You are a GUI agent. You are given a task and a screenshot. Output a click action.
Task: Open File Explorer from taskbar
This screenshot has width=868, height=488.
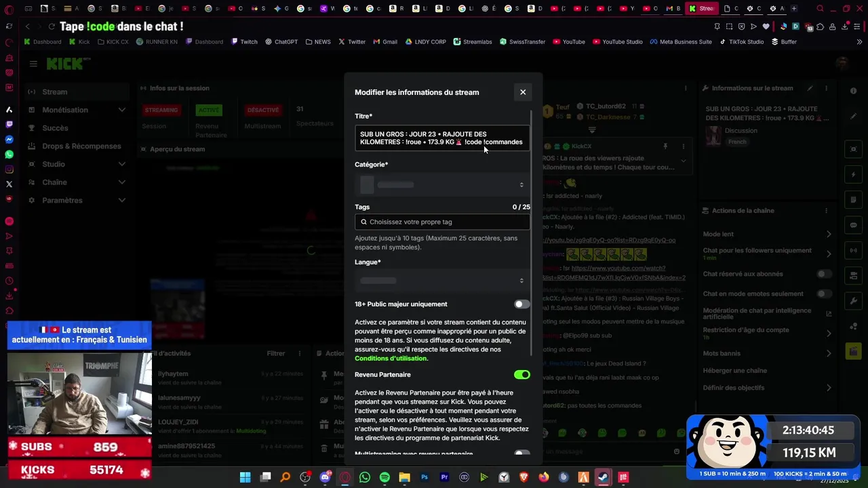tap(405, 477)
